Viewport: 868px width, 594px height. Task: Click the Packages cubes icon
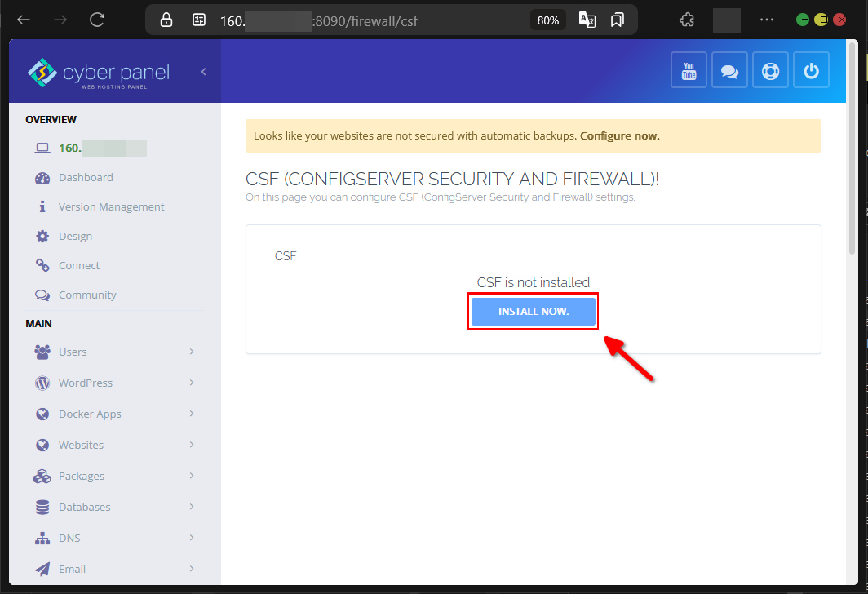[42, 476]
